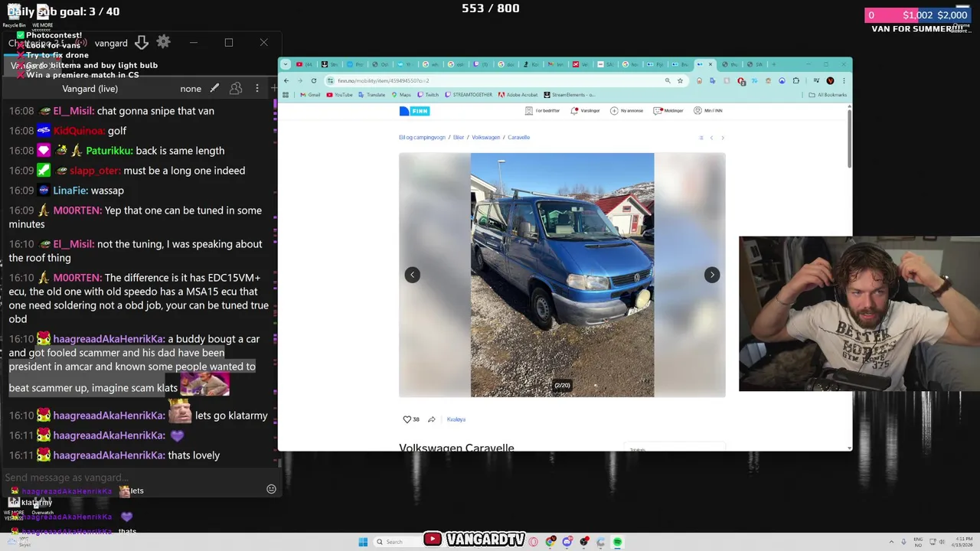Open For bedrifter in FINN header
The image size is (980, 551).
(542, 111)
